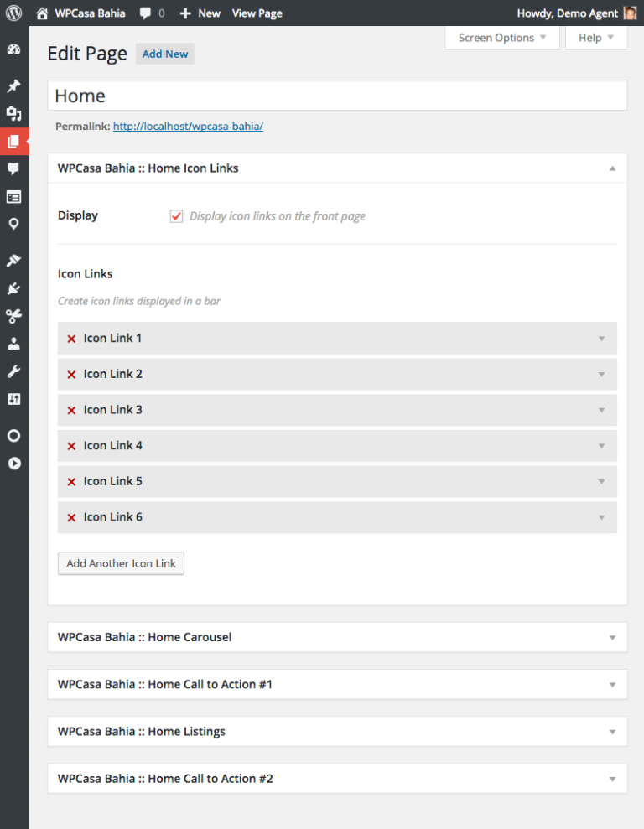Open Users via person sidebar icon

pyautogui.click(x=14, y=344)
